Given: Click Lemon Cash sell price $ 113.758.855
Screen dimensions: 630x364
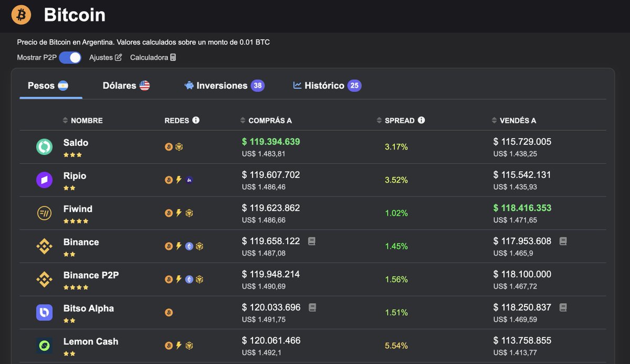Looking at the screenshot, I should (x=522, y=340).
